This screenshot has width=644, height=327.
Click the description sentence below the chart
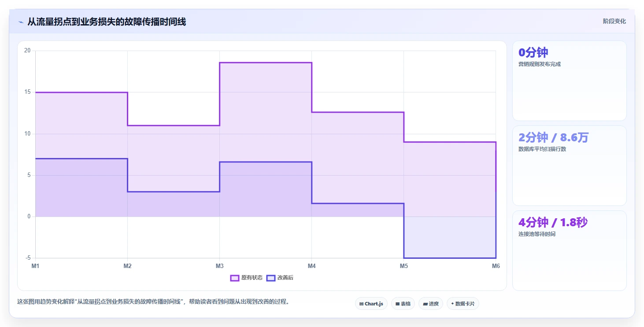pyautogui.click(x=153, y=302)
